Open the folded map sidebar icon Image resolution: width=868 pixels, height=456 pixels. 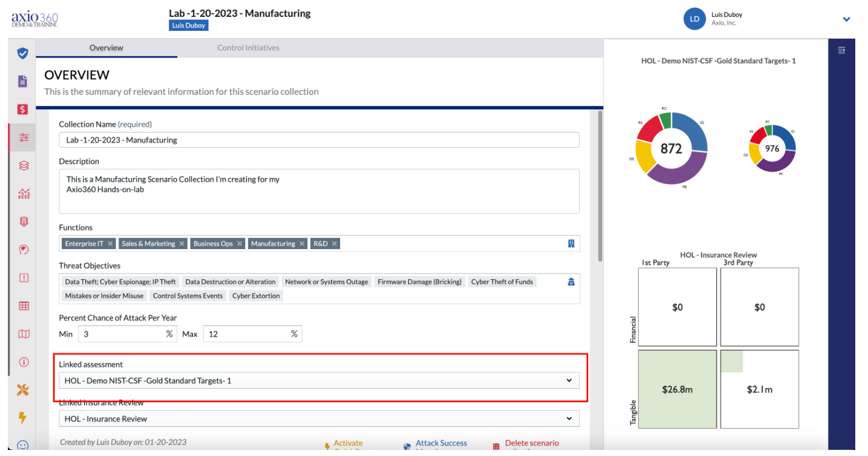coord(24,334)
